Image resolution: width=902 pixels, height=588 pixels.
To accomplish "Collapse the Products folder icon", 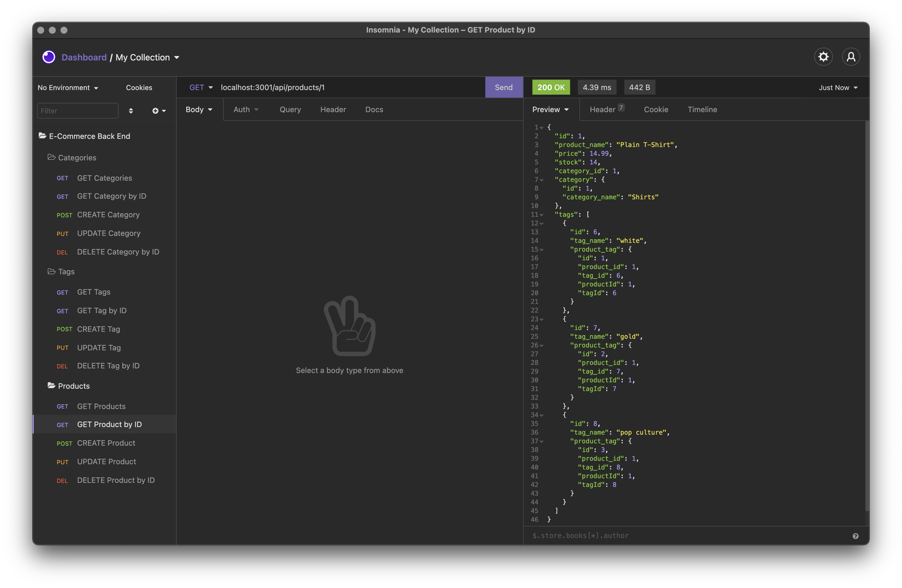I will (x=51, y=386).
